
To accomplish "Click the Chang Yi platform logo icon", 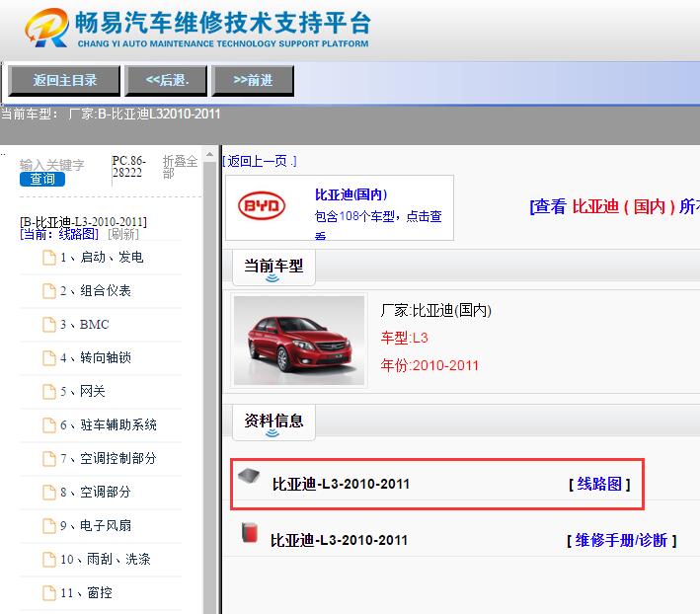I will coord(46,28).
